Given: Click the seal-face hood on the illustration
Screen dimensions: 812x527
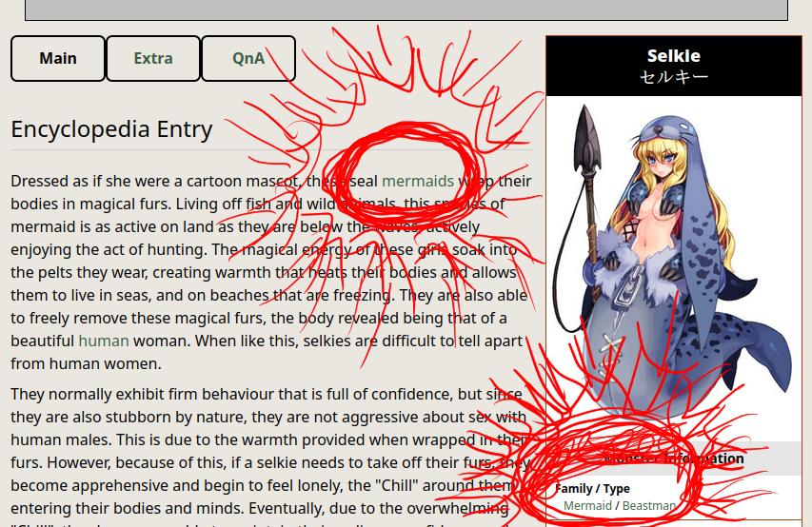Looking at the screenshot, I should (663, 128).
